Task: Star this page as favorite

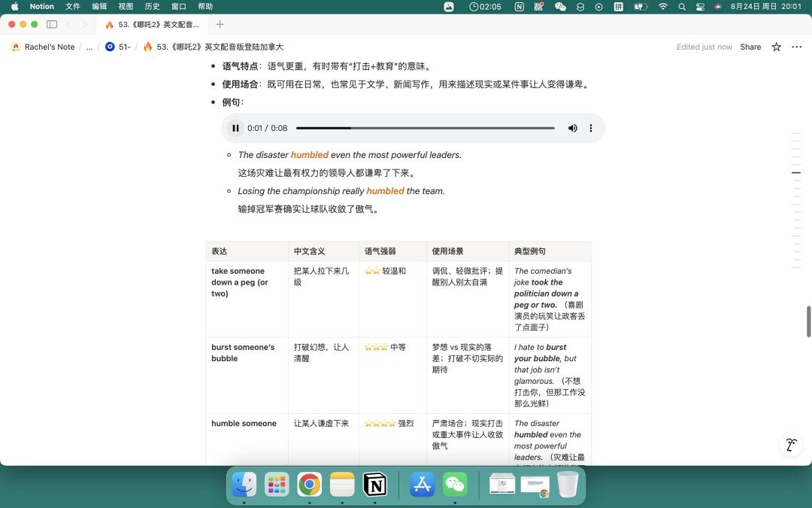Action: tap(776, 47)
